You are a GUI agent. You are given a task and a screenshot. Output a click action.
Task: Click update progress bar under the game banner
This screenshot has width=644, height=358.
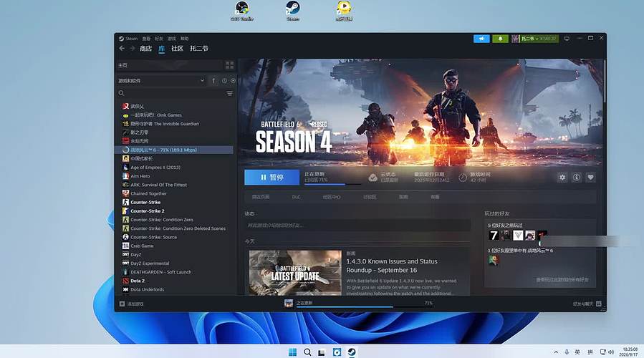332,184
